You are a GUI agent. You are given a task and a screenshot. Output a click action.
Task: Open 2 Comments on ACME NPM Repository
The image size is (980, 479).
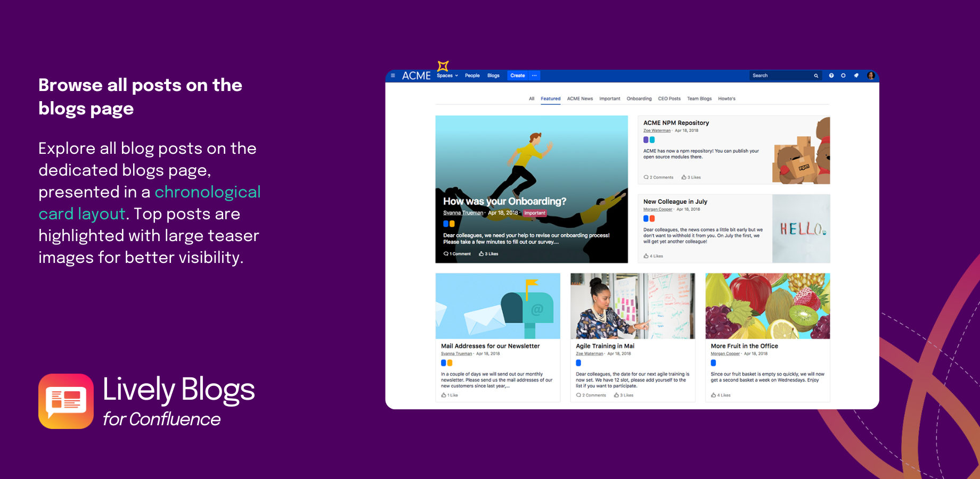click(x=658, y=177)
